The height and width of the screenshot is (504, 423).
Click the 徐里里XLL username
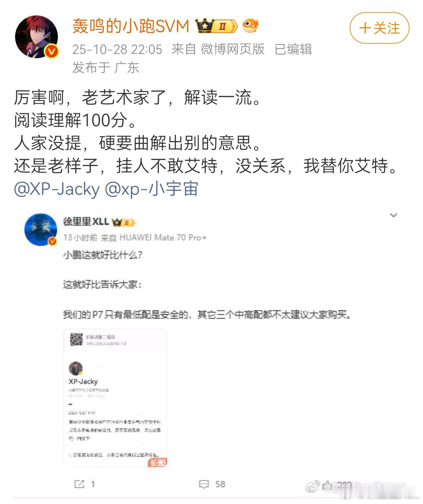click(x=86, y=221)
